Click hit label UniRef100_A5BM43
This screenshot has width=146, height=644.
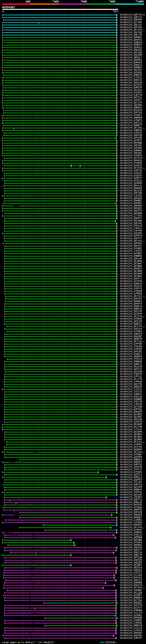pos(131,532)
